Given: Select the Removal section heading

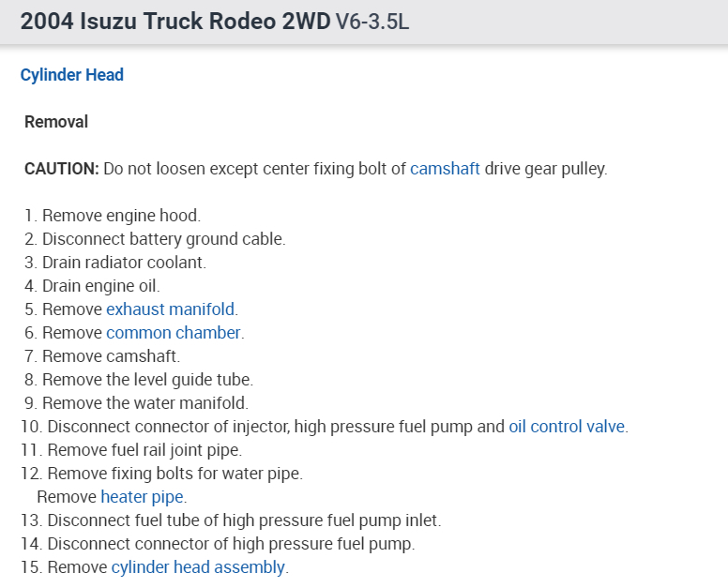Looking at the screenshot, I should (x=56, y=122).
